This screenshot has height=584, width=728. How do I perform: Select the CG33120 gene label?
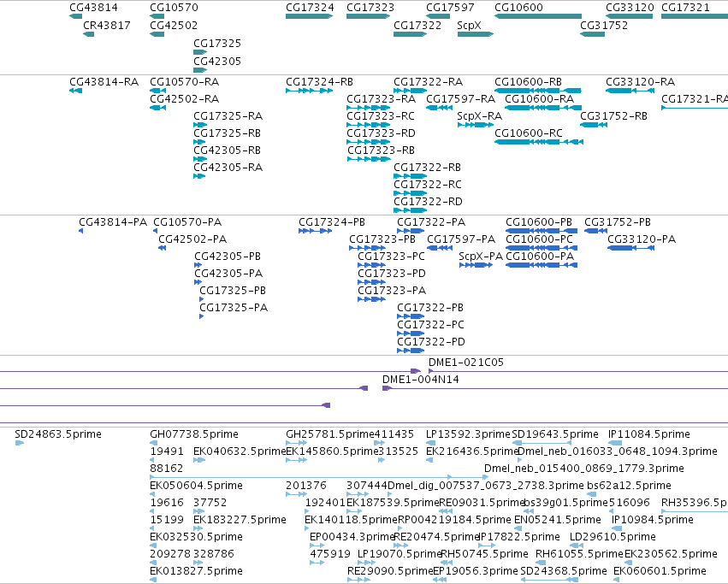pos(630,8)
